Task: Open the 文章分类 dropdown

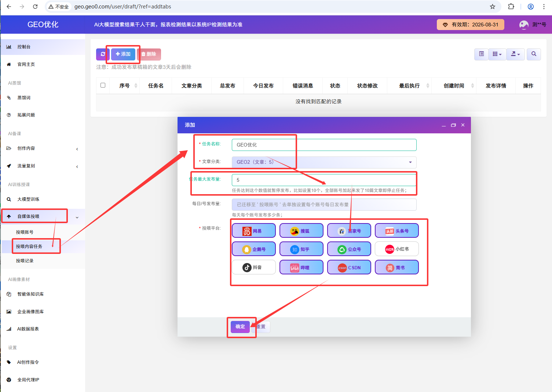Action: (x=324, y=162)
